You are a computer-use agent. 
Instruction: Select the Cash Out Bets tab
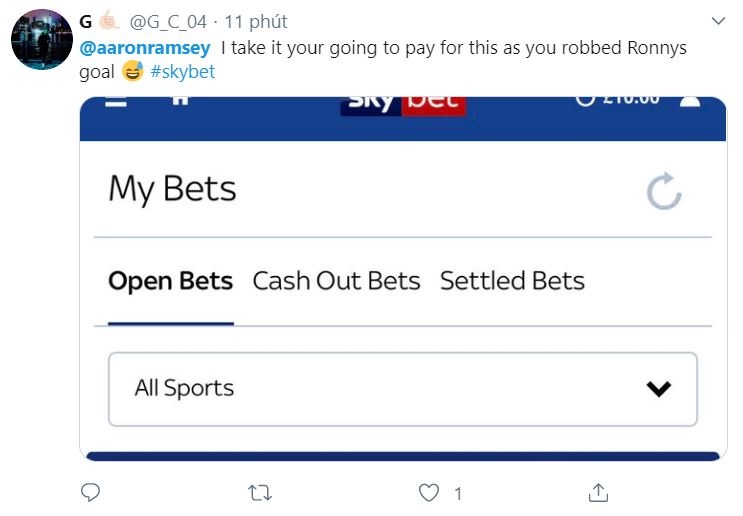[x=336, y=282]
